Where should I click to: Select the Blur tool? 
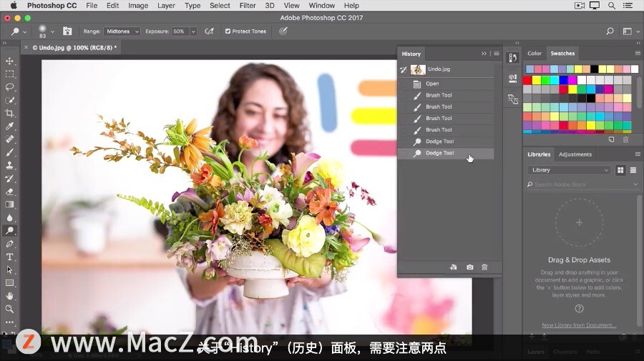(x=9, y=217)
